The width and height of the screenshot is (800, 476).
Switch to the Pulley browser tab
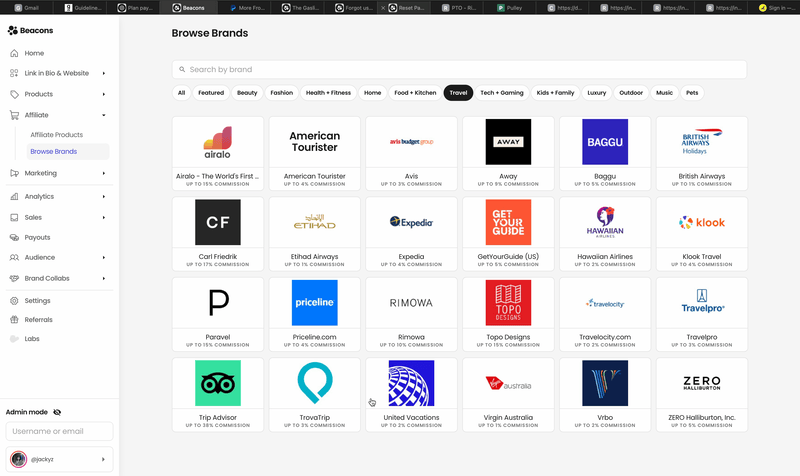coord(510,8)
